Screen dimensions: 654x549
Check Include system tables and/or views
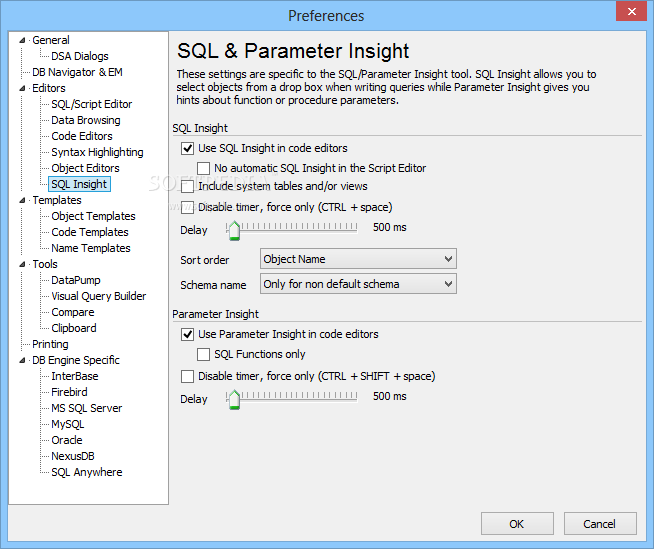(187, 186)
